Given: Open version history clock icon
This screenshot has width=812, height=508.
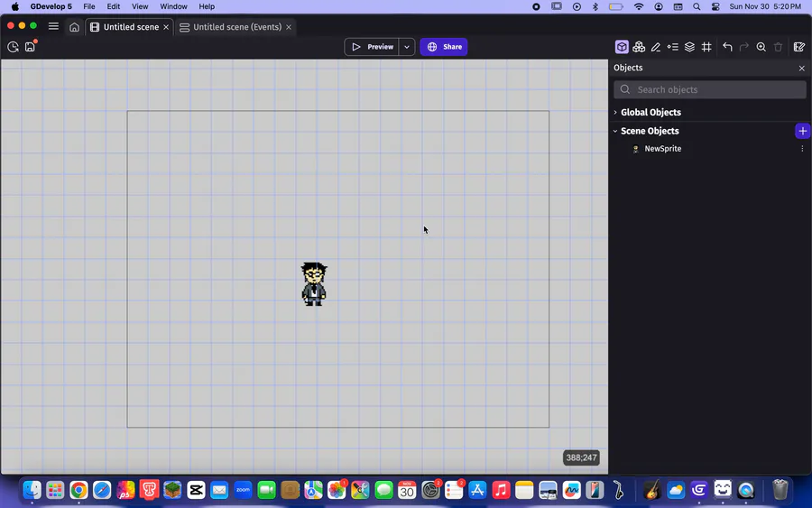Looking at the screenshot, I should click(x=13, y=47).
